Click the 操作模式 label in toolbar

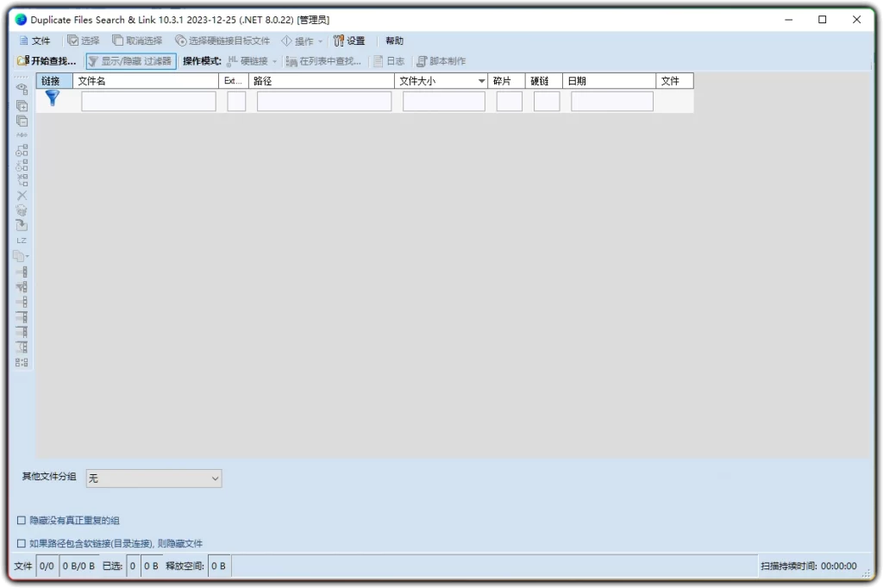202,61
